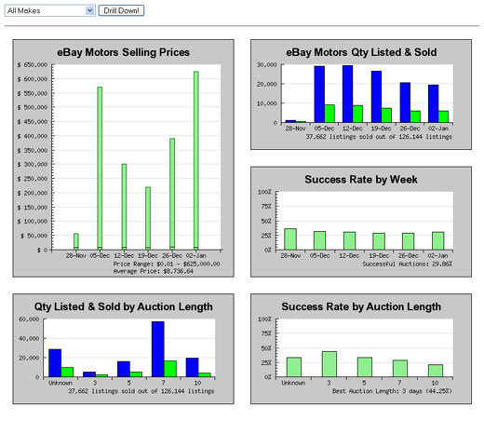This screenshot has width=484, height=448.
Task: Click the 60,000 axis label in Auction Length chart
Action: point(29,319)
